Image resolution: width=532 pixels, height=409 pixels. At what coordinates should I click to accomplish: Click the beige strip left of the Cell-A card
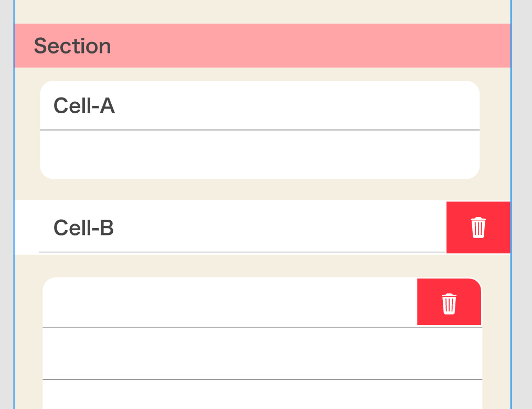point(27,130)
